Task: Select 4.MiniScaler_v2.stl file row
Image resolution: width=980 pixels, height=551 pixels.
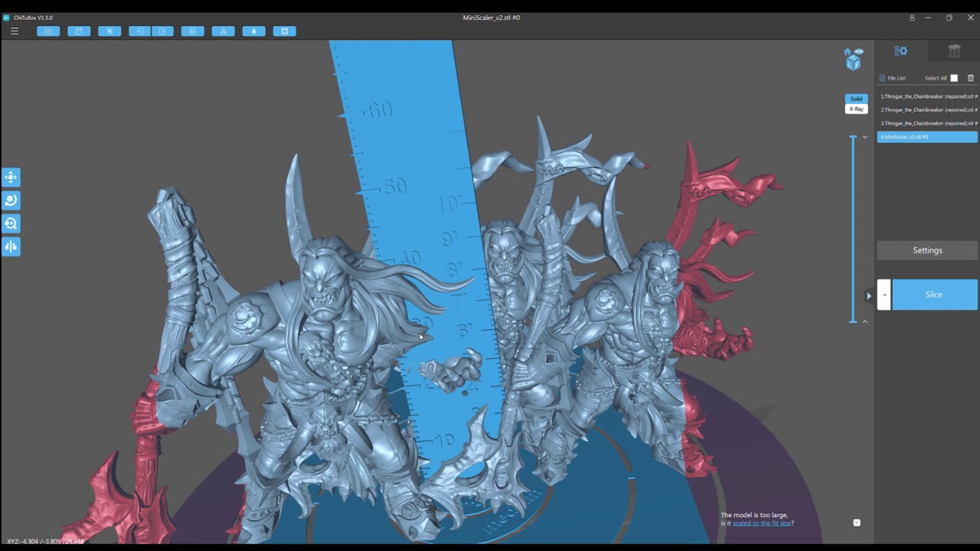Action: pos(928,137)
